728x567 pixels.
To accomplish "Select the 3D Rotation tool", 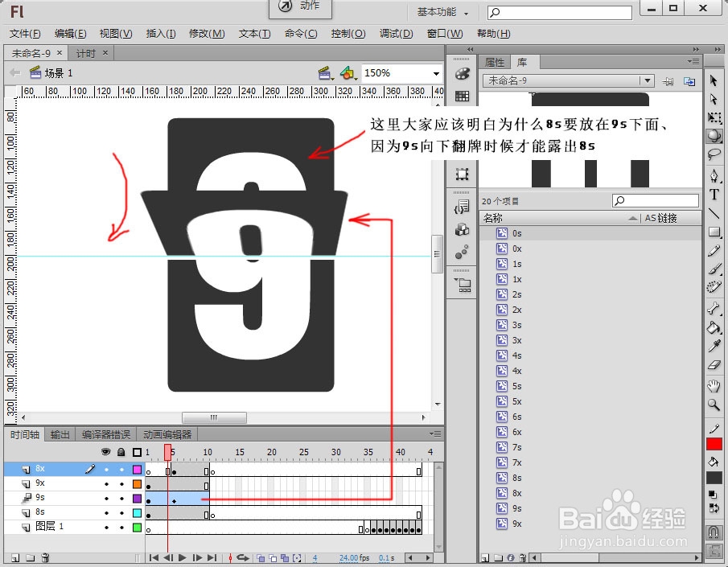I will 714,135.
